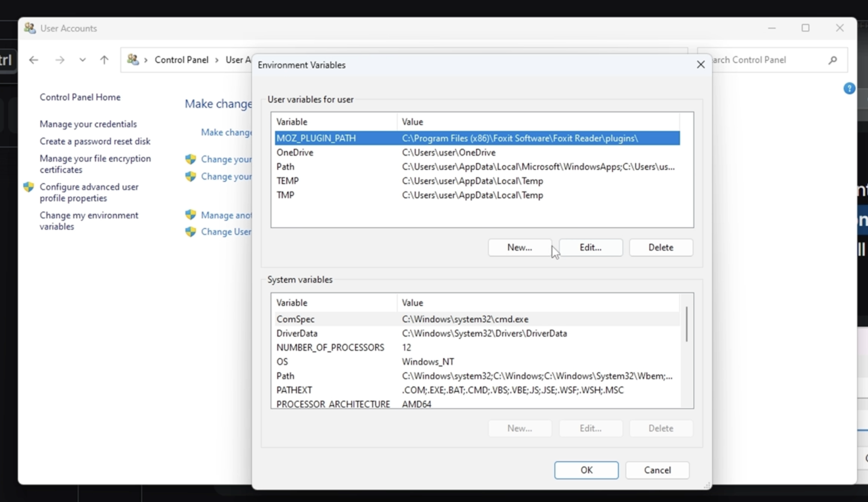This screenshot has height=502, width=868.
Task: Click Control Panel breadcrumb in address bar
Action: pyautogui.click(x=181, y=60)
